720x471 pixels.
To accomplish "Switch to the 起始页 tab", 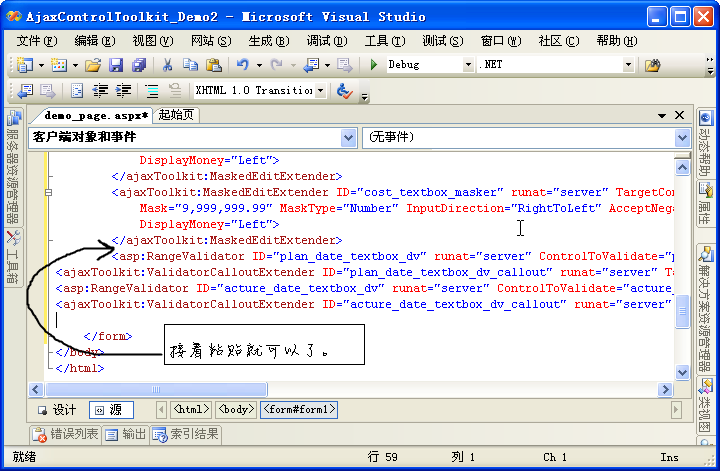I will (x=177, y=115).
